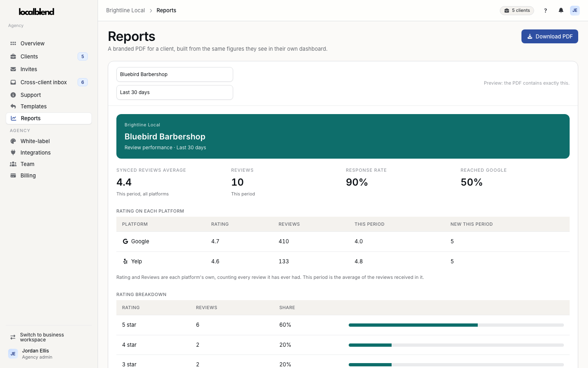Click the 60% share value

pyautogui.click(x=285, y=325)
